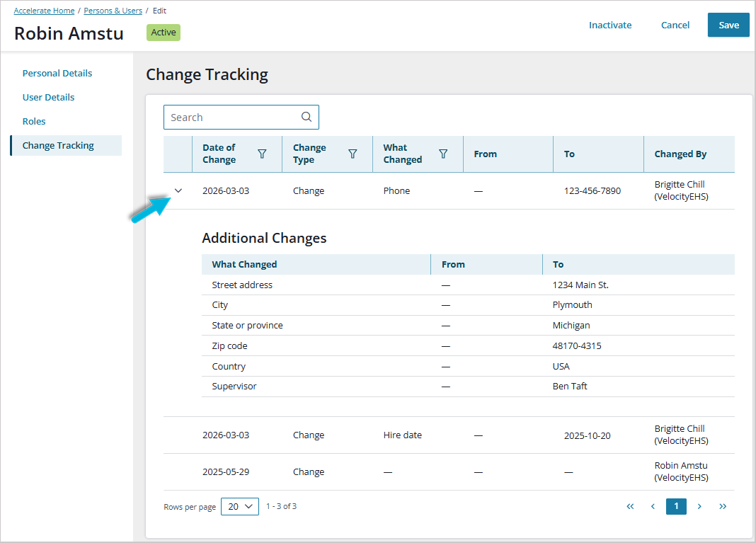The width and height of the screenshot is (756, 543).
Task: Follow the Accelerate Home breadcrumb link
Action: [44, 11]
